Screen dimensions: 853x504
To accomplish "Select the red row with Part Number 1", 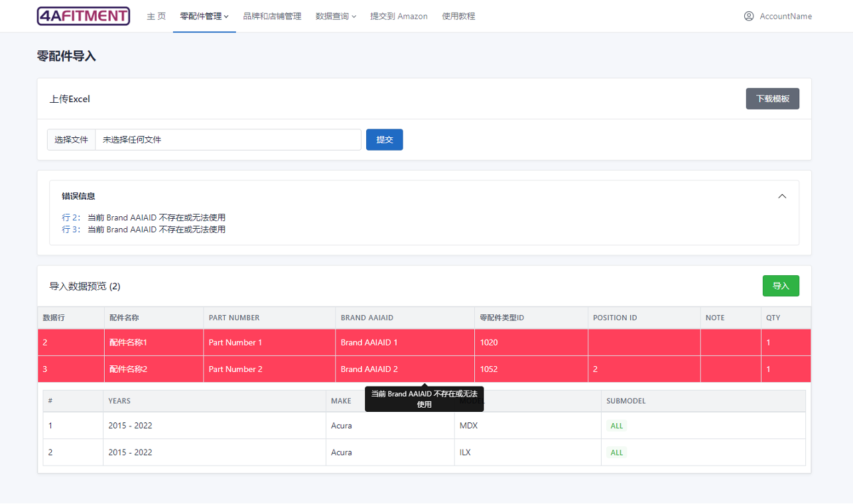I will 235,343.
